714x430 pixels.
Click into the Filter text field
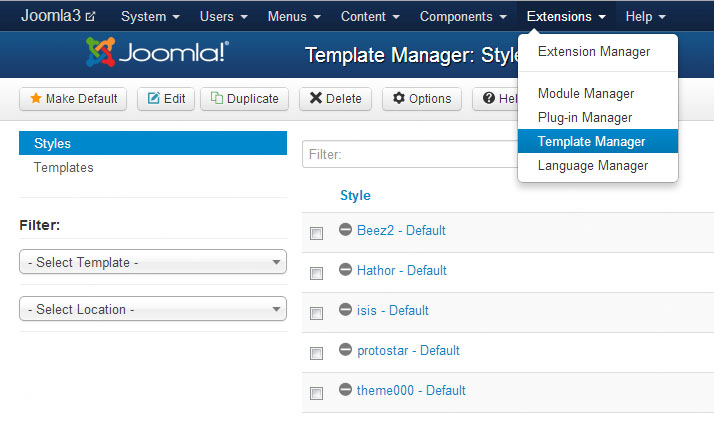(410, 154)
